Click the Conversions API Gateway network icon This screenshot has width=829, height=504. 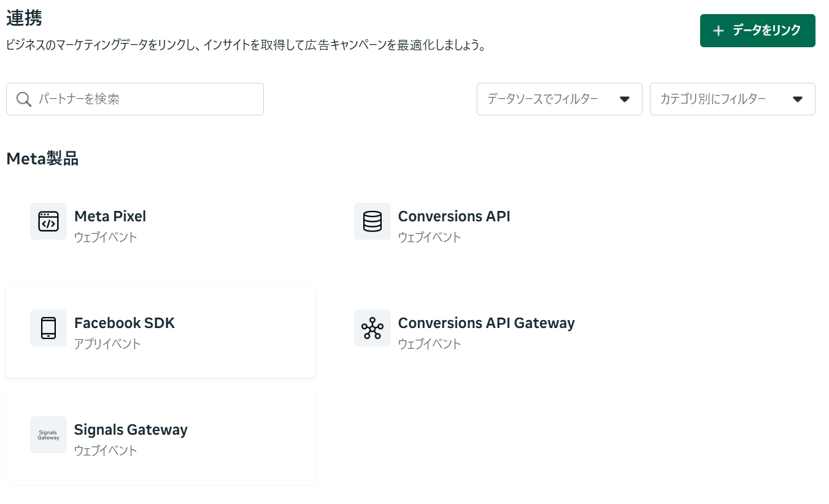pyautogui.click(x=372, y=328)
